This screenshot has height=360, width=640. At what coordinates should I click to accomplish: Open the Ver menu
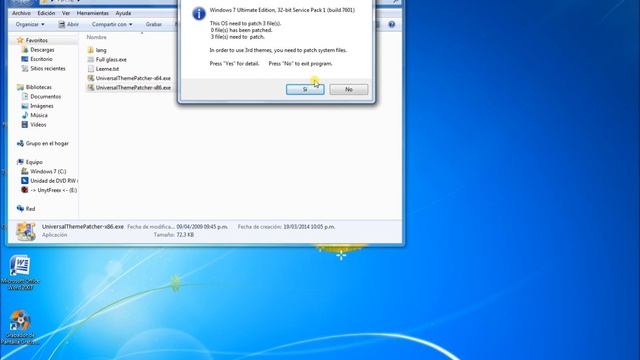coord(66,13)
